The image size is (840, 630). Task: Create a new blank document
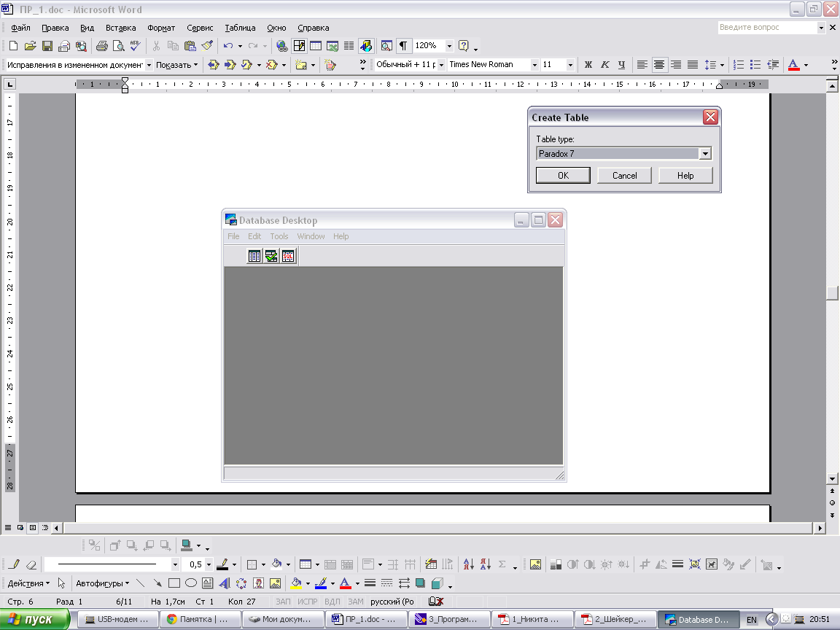coord(13,46)
